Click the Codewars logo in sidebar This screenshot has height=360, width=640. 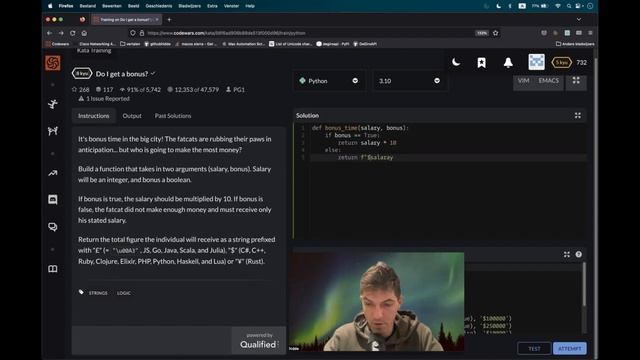click(x=53, y=63)
